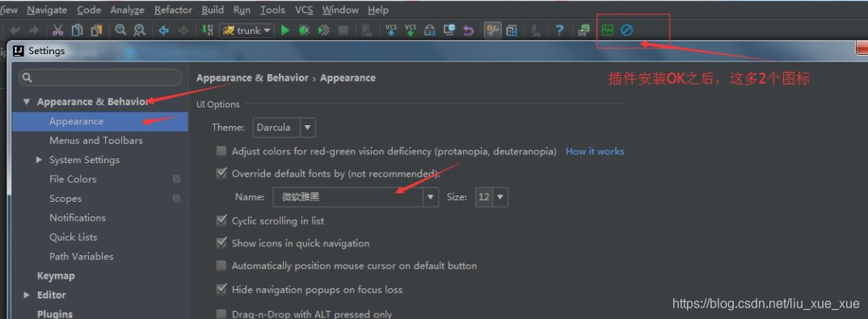Open the Help menu

[378, 10]
